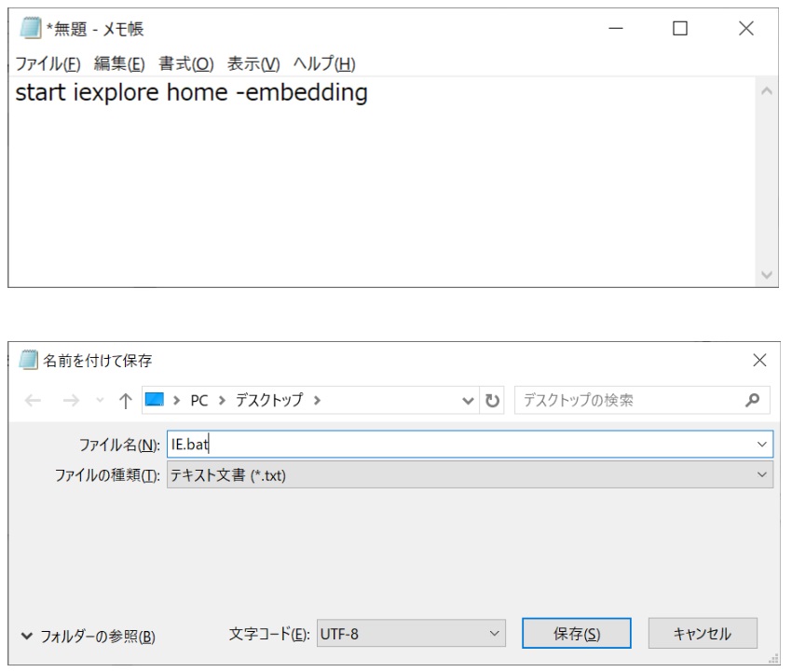Click the Notepad app icon in title bar
Screen dimensions: 792x672
[x=31, y=28]
